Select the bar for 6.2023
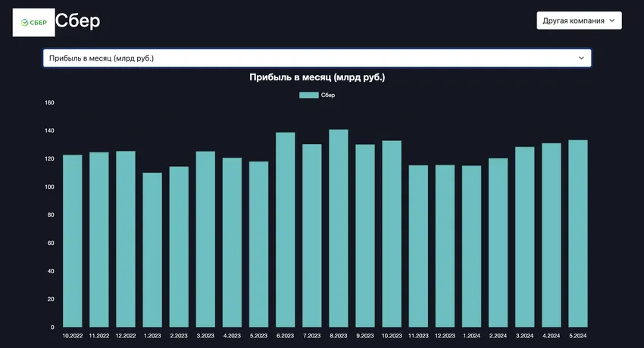This screenshot has width=644, height=348. pyautogui.click(x=285, y=230)
